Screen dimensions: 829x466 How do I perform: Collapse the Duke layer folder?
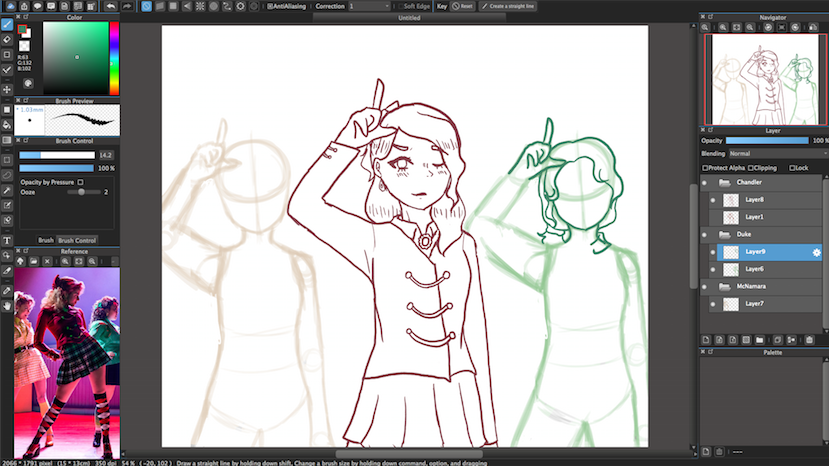pyautogui.click(x=726, y=234)
